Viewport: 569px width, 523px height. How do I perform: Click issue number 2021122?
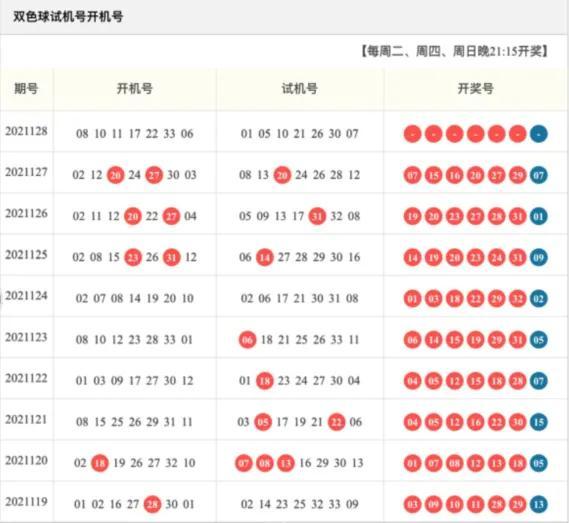coord(26,378)
